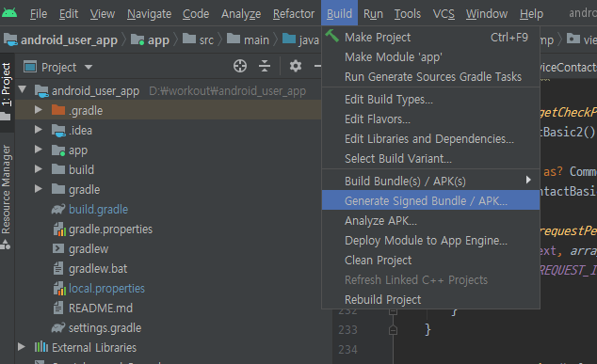Click the locate-in-project crosshair icon
The height and width of the screenshot is (364, 597).
pyautogui.click(x=240, y=66)
